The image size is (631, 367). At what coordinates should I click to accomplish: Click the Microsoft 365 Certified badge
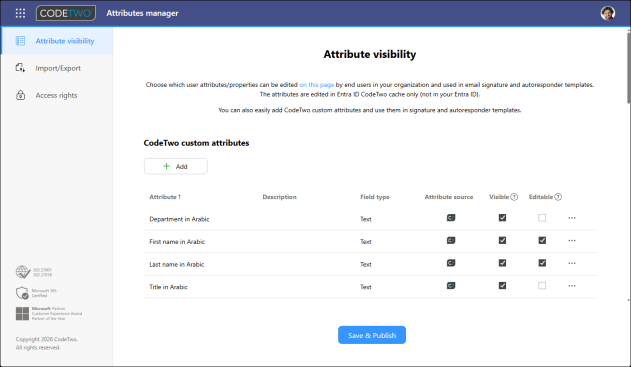click(x=36, y=293)
